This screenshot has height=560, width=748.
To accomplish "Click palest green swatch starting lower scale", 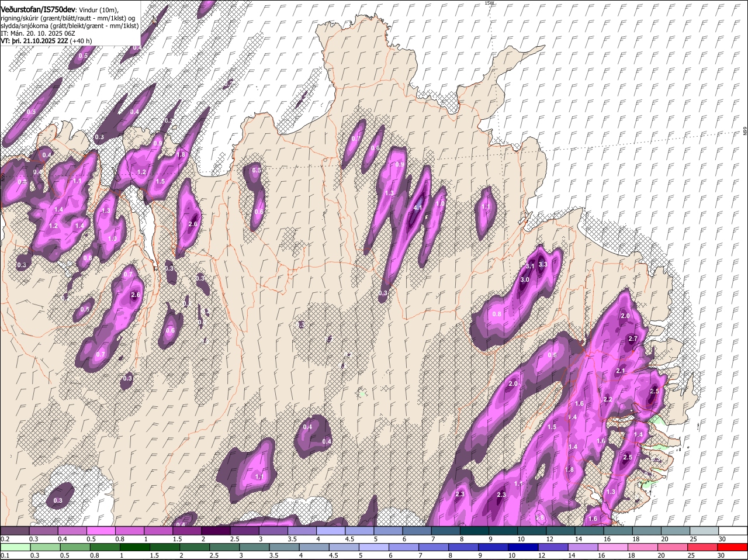I will pyautogui.click(x=15, y=547).
